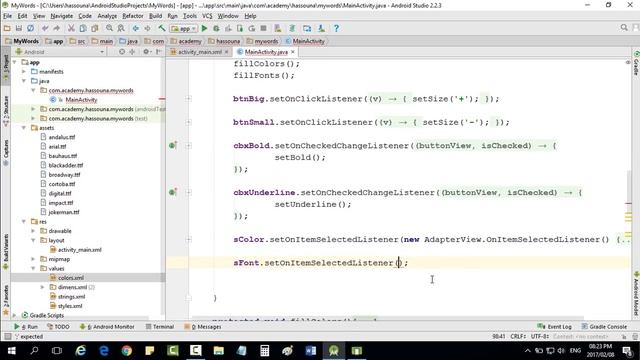640x360 pixels.
Task: Collapse the assets folder node
Action: [x=24, y=128]
